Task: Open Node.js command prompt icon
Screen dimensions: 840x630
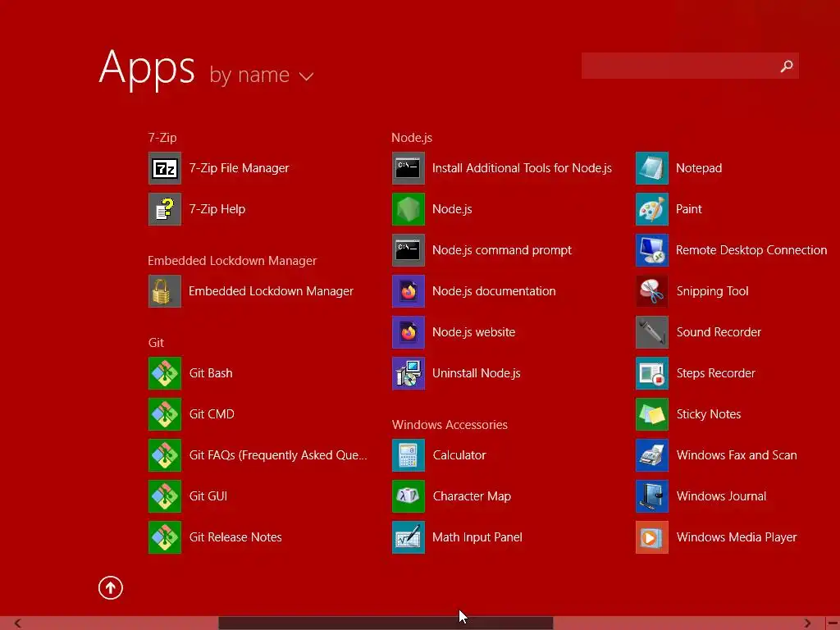Action: (x=409, y=250)
